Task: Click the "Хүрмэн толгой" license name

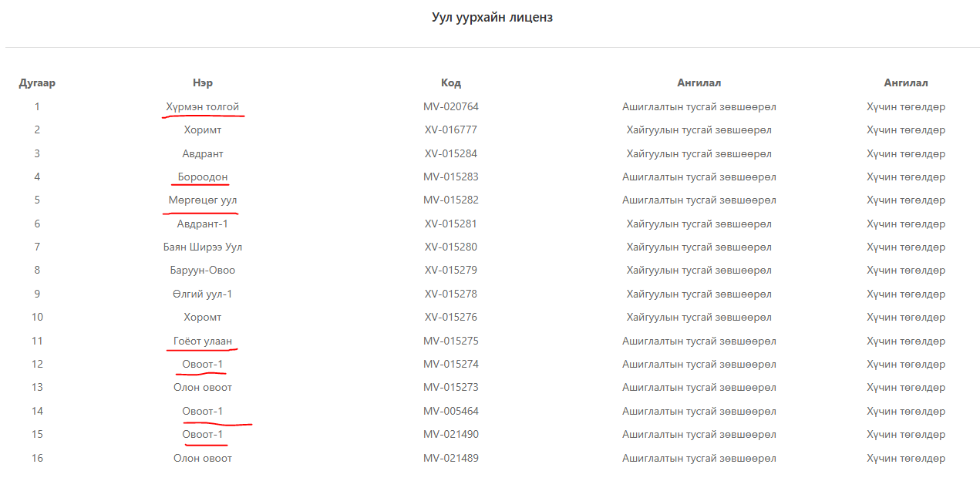Action: pyautogui.click(x=202, y=106)
